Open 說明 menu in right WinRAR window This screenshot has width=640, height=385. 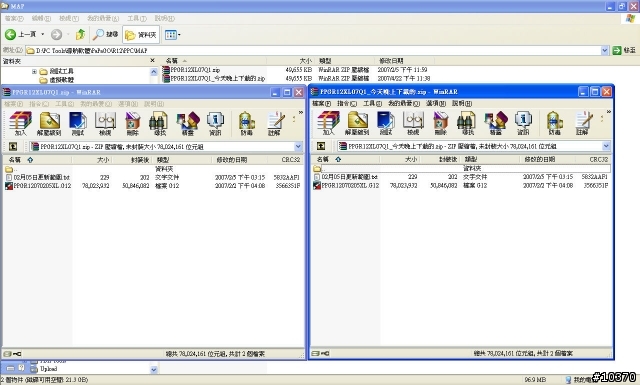pos(462,103)
